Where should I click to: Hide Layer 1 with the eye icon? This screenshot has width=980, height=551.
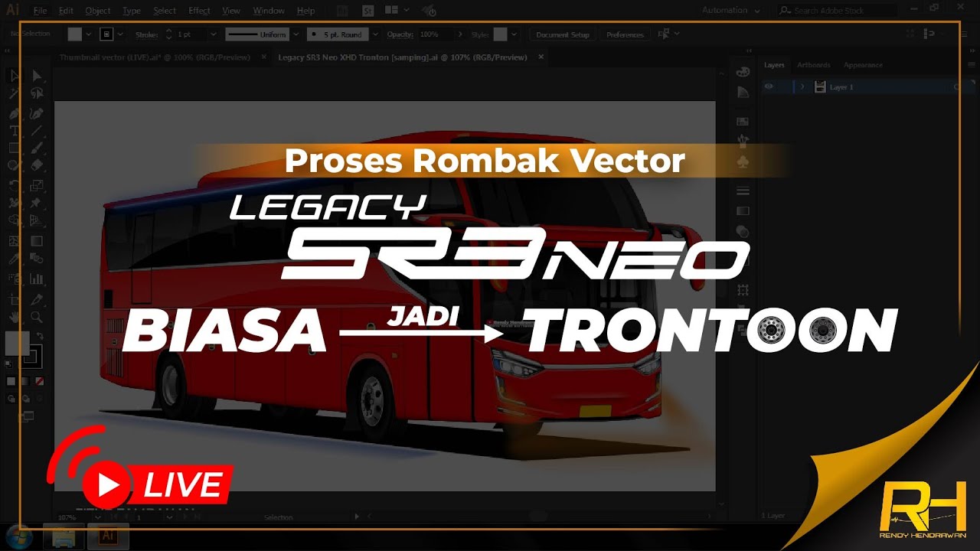tap(769, 87)
